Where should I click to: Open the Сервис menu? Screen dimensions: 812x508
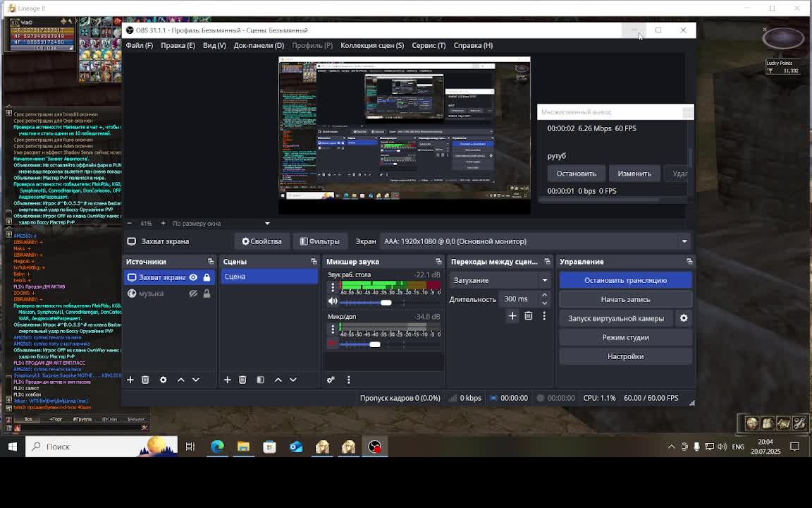(x=429, y=46)
